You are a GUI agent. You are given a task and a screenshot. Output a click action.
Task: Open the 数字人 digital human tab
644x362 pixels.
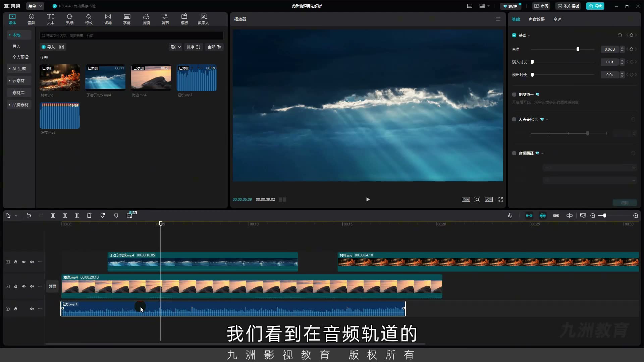[x=203, y=19]
